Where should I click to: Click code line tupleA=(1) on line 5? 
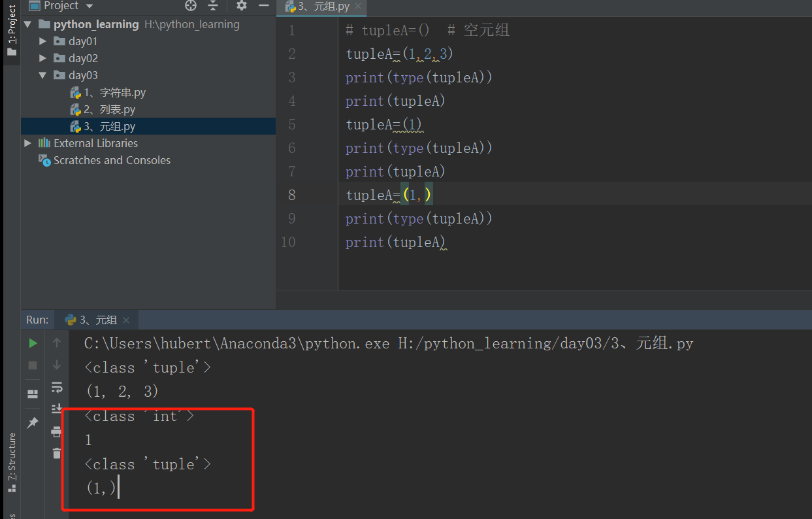point(384,124)
